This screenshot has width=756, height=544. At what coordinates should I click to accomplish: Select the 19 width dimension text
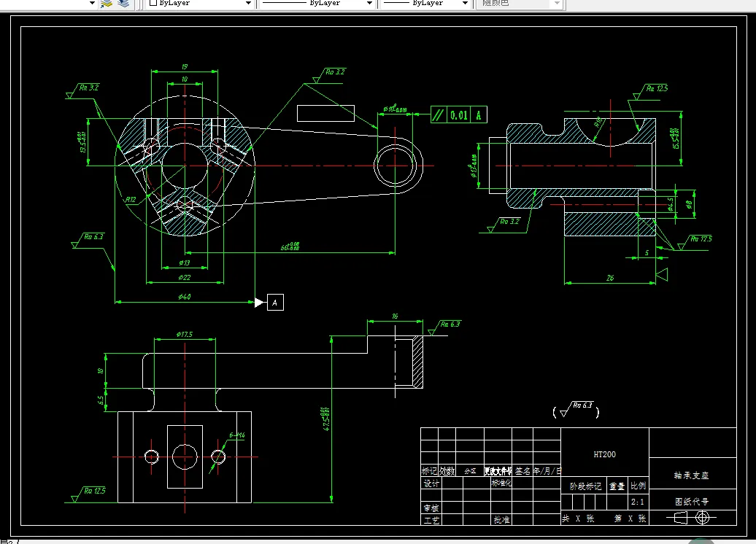(185, 67)
